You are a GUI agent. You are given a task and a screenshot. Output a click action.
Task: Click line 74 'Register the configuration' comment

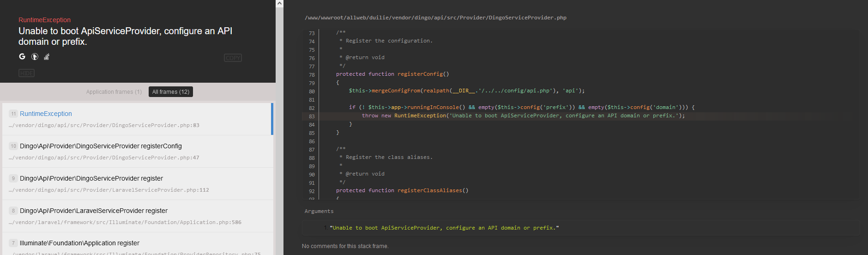tap(386, 41)
